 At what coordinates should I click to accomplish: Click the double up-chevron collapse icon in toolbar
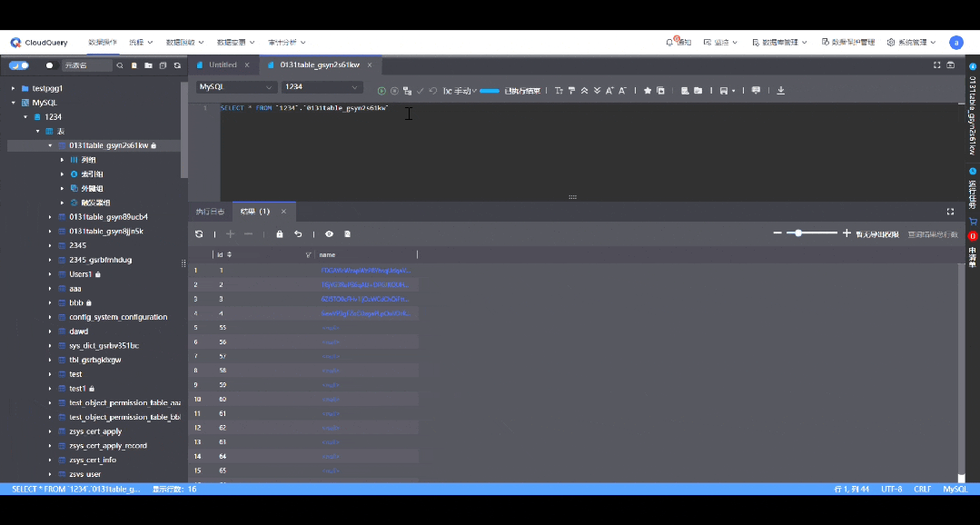pyautogui.click(x=584, y=91)
